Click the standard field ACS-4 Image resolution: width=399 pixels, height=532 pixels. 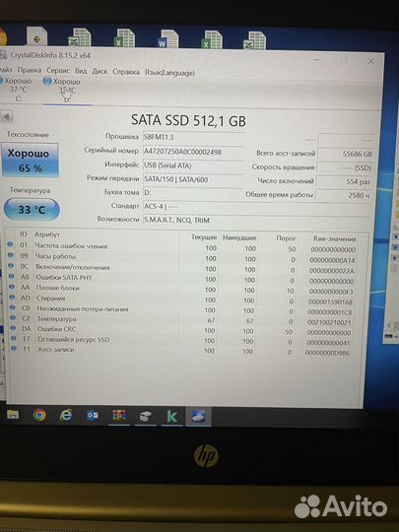point(256,206)
